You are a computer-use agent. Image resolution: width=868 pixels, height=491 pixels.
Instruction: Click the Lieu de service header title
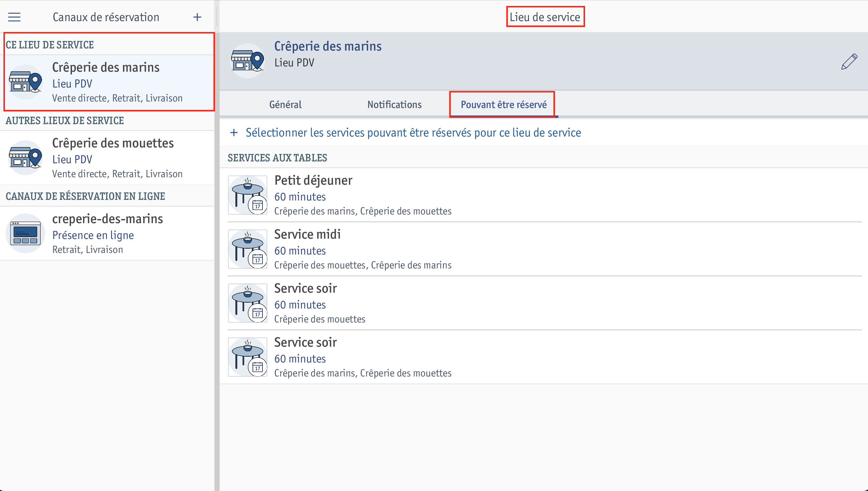(x=544, y=17)
